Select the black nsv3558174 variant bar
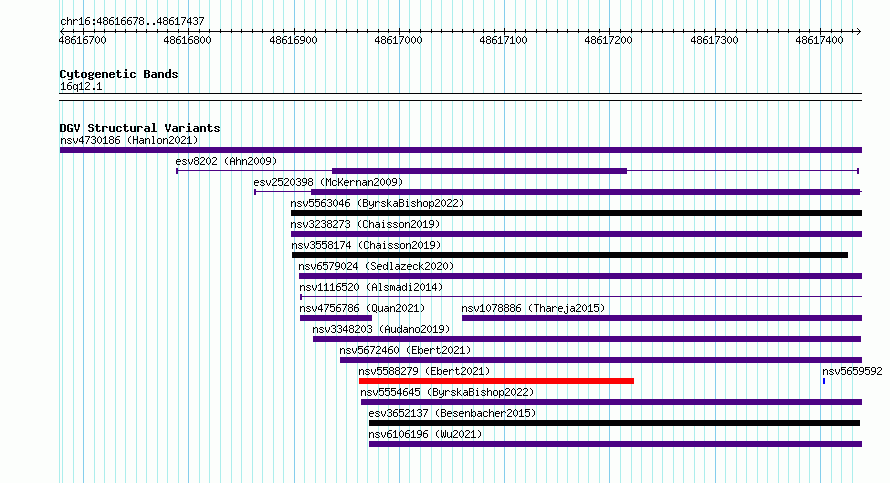 [x=570, y=255]
